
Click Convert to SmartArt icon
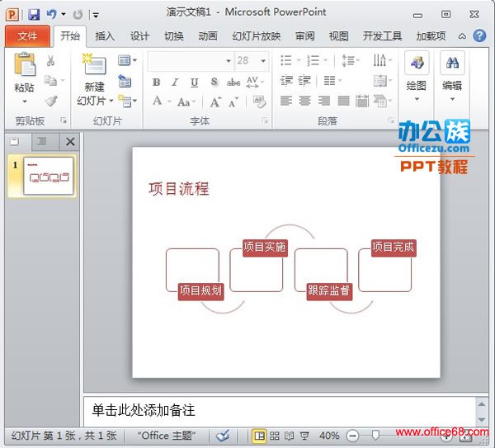382,101
